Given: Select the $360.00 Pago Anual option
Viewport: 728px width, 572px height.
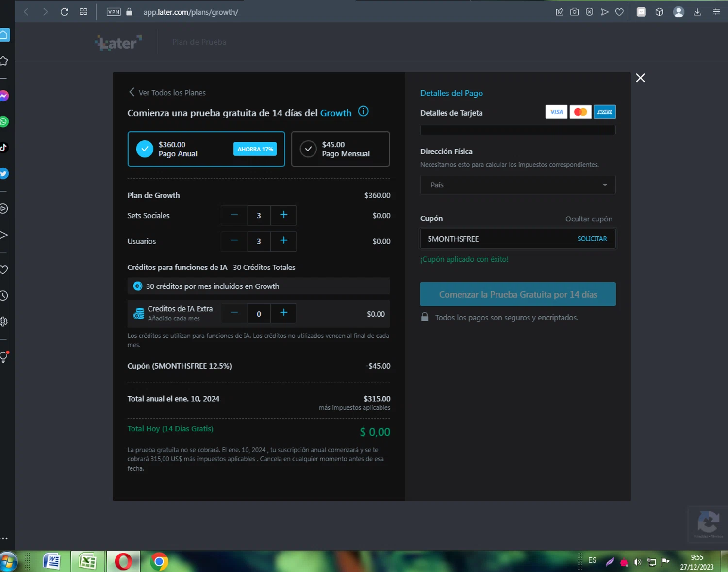Looking at the screenshot, I should [x=206, y=149].
